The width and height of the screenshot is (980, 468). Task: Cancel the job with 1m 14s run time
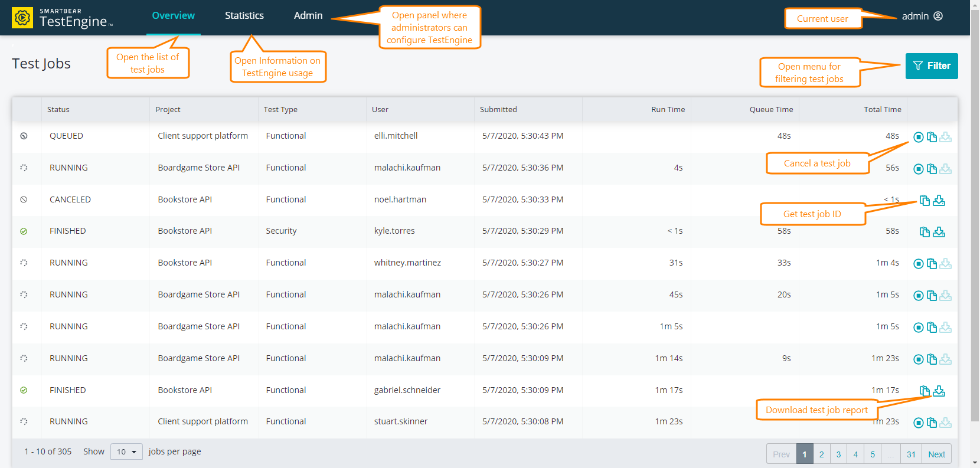[918, 359]
